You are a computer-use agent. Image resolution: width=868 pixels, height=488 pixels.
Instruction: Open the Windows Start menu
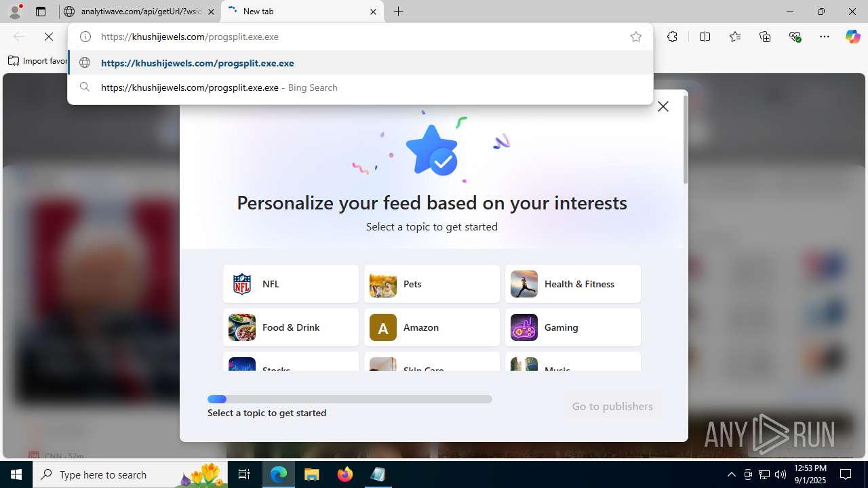[16, 474]
